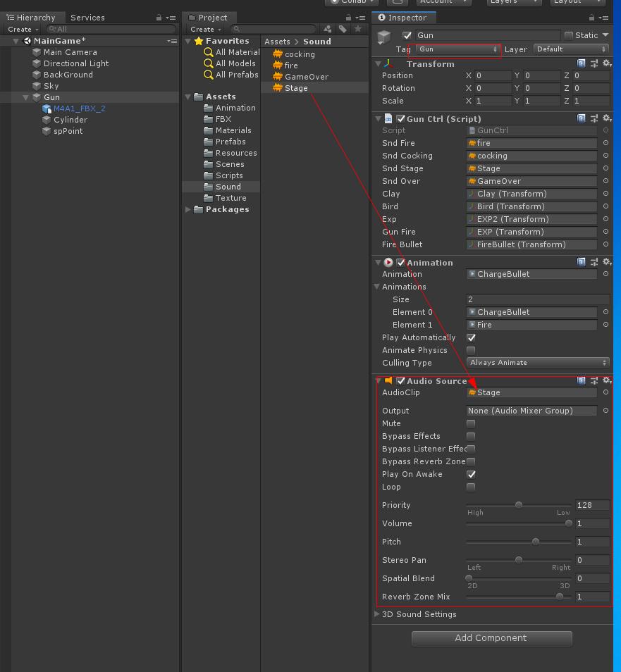Open the Culling Type dropdown

(x=538, y=363)
